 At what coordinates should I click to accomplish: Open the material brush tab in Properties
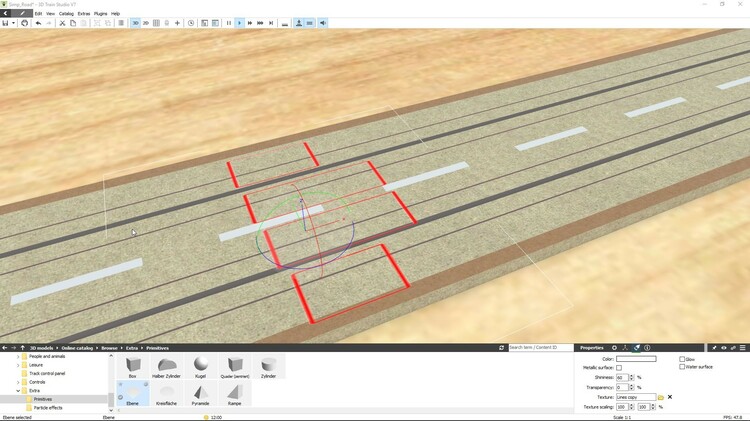click(x=636, y=348)
